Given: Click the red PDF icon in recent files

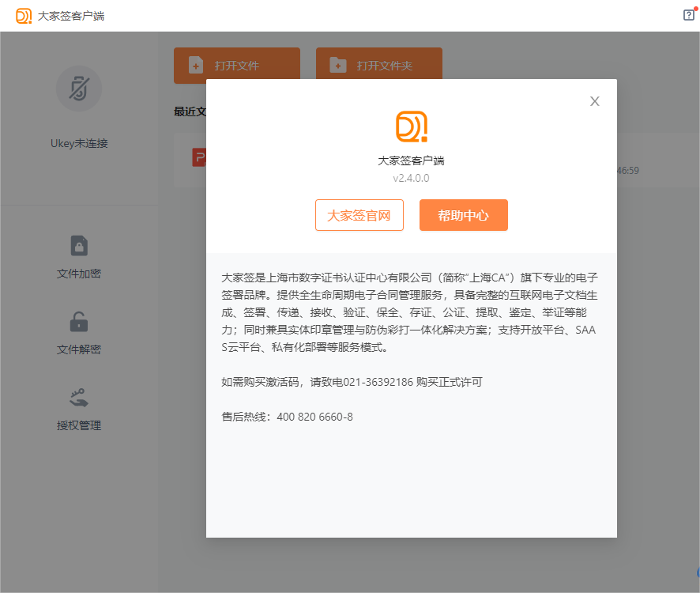Looking at the screenshot, I should pyautogui.click(x=199, y=157).
